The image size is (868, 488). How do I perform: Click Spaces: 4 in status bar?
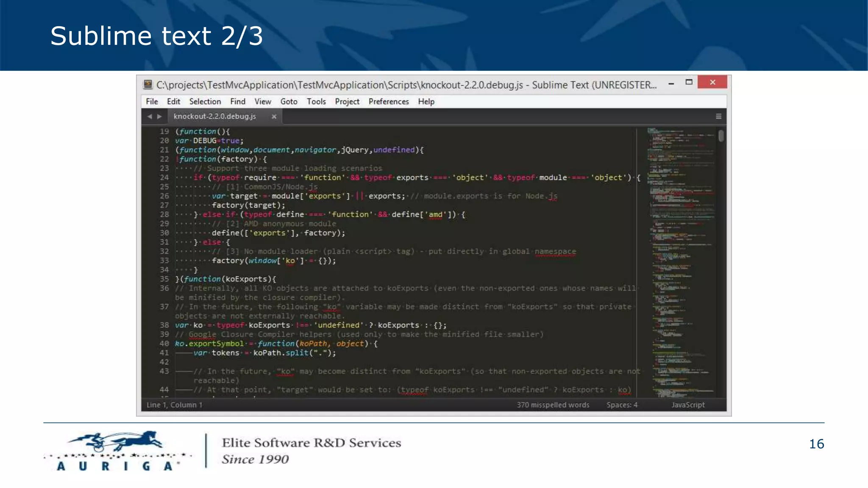(x=622, y=405)
